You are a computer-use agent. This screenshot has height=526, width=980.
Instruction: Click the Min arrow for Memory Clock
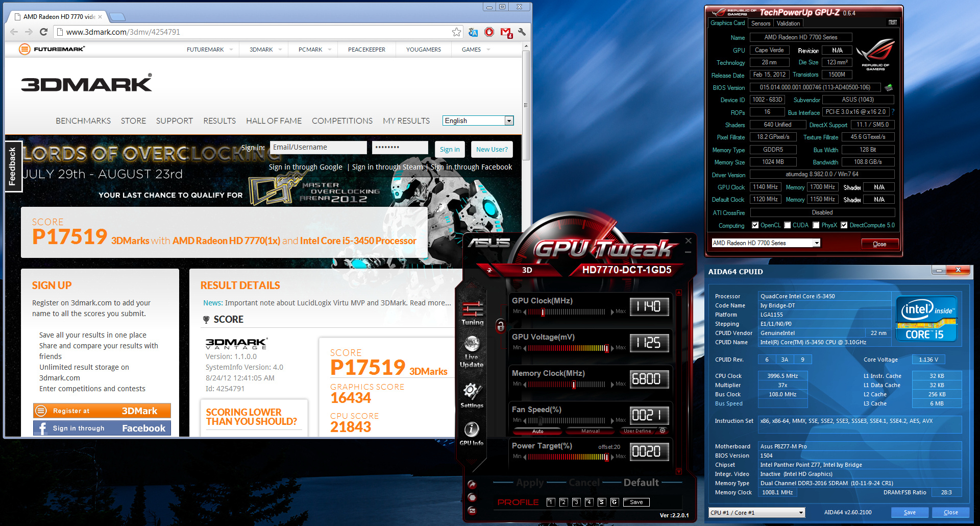(525, 384)
